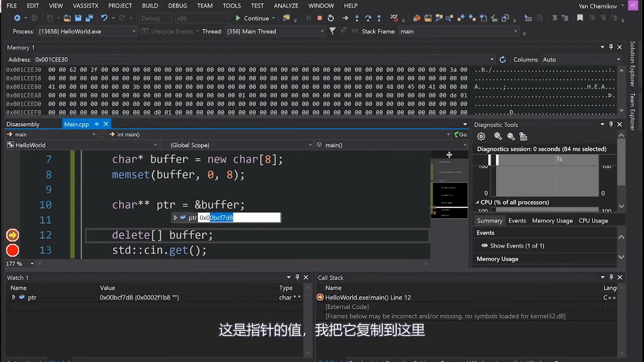Open the Stack Frame dropdown

pyautogui.click(x=516, y=32)
